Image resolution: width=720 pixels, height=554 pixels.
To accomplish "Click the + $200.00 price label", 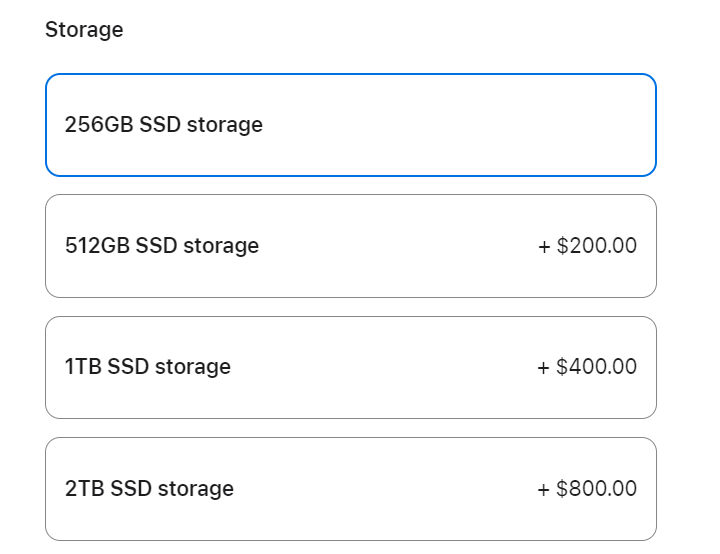I will [x=587, y=245].
